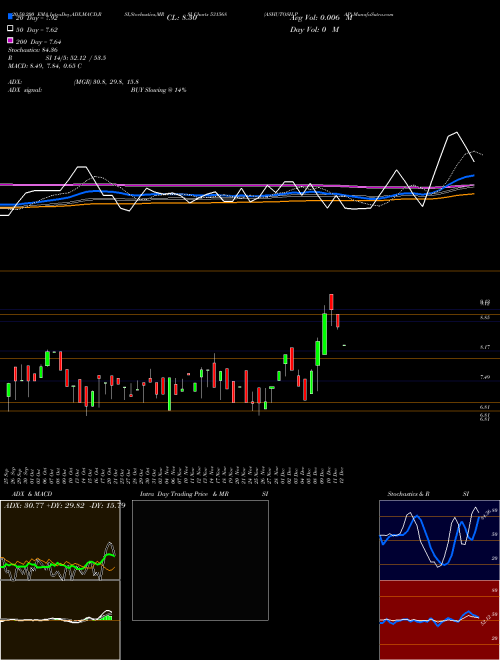Select the '200 Day - 7.64' label
The image size is (500, 660).
tap(38, 42)
